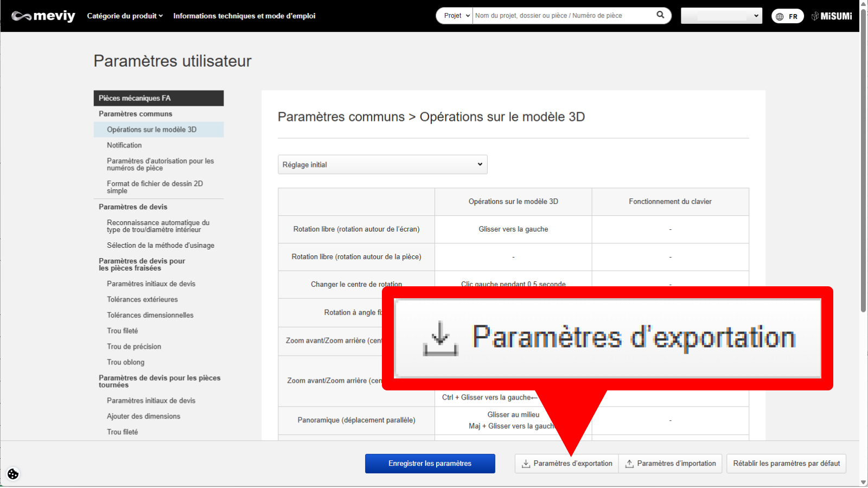Open the blank user account dropdown
This screenshot has height=488, width=868.
(x=721, y=16)
